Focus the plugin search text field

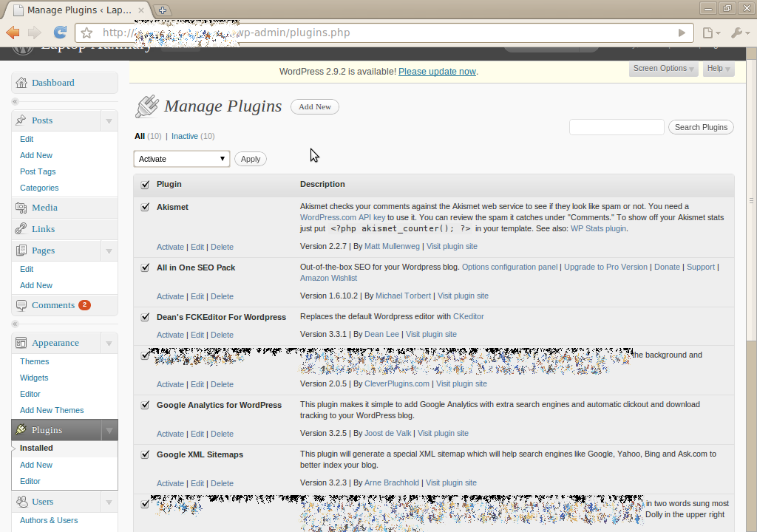coord(617,127)
